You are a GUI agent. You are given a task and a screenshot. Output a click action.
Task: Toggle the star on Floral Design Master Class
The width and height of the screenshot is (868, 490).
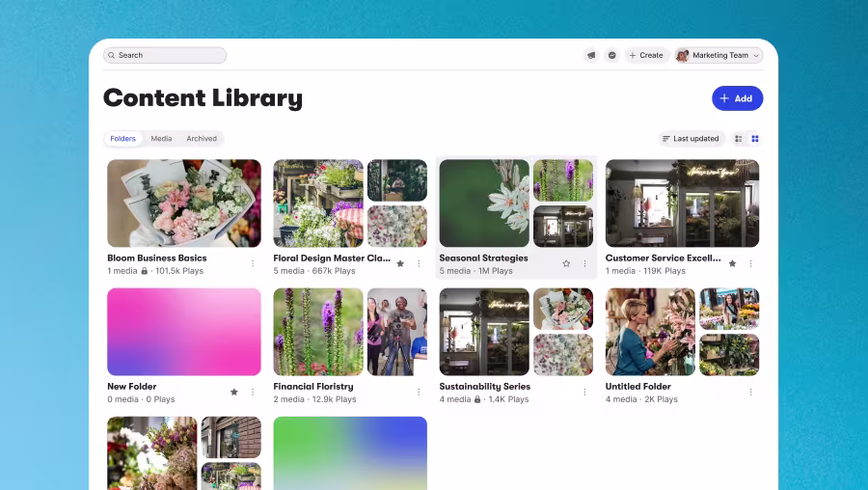[x=400, y=263]
